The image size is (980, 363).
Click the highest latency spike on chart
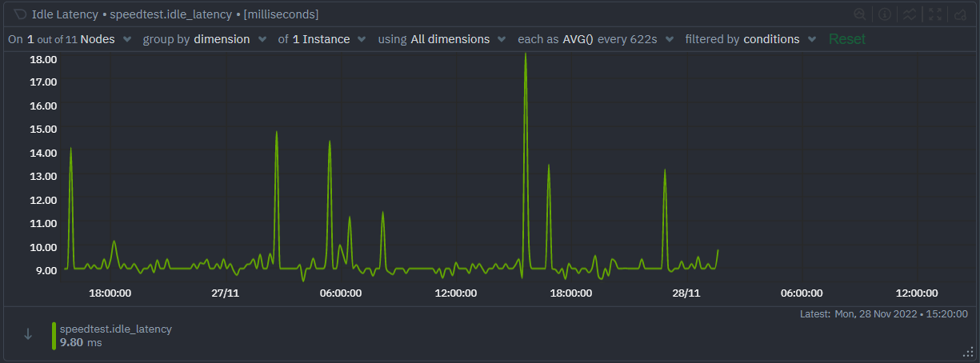coord(526,58)
